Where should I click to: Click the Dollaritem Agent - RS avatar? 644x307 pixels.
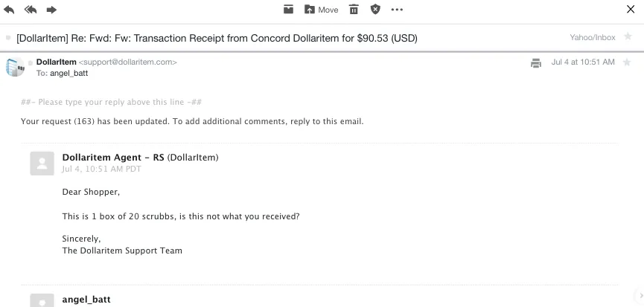[42, 163]
